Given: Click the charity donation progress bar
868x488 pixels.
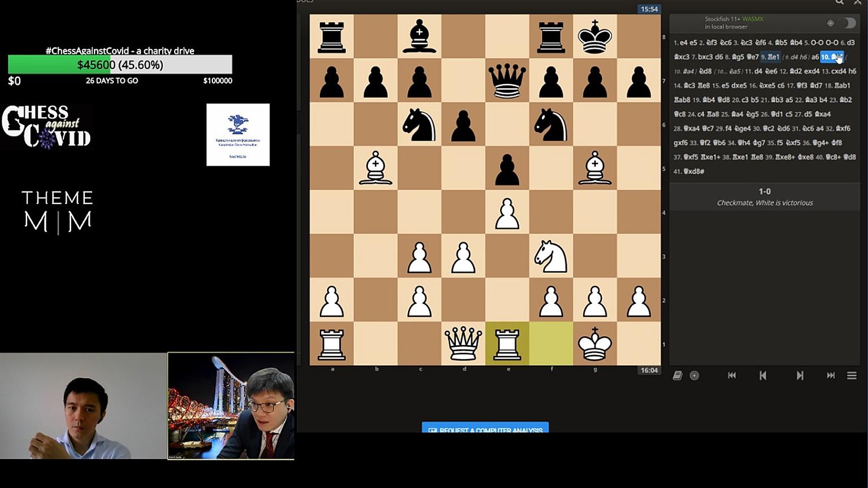Looking at the screenshot, I should click(x=120, y=65).
